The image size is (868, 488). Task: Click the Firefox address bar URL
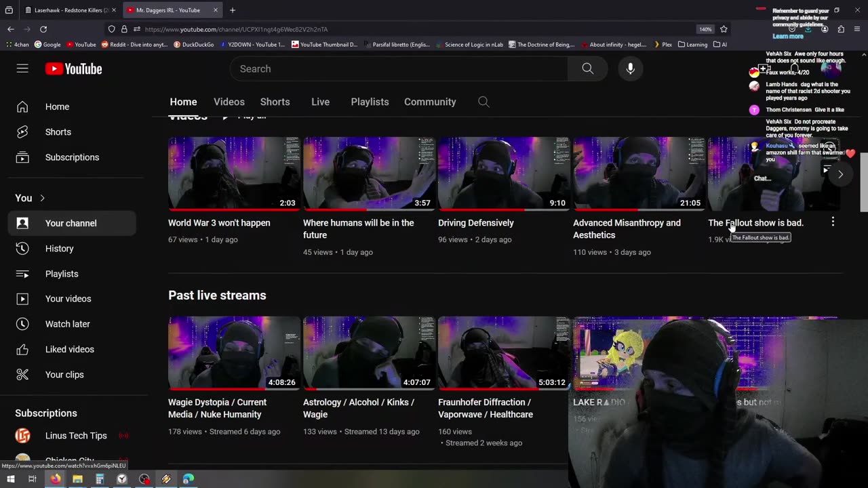(236, 29)
